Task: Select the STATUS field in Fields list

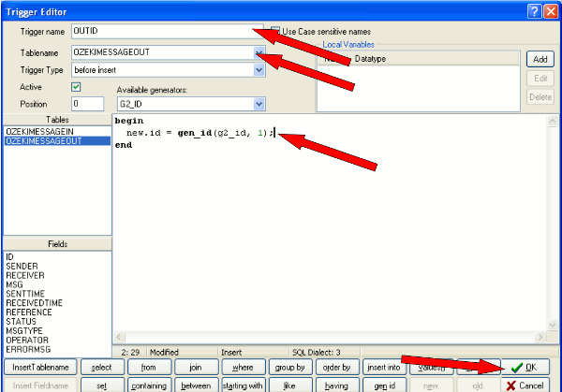Action: 21,321
